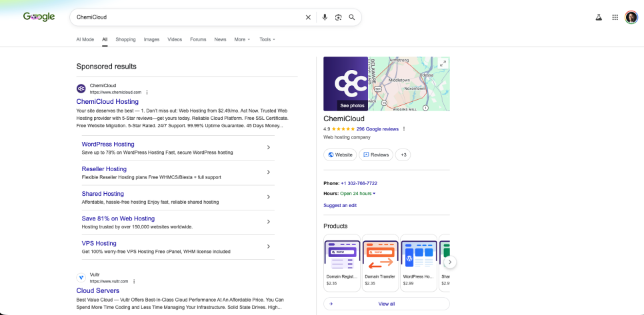The width and height of the screenshot is (644, 315).
Task: Open the options menu beside vultr.com URL
Action: click(134, 281)
